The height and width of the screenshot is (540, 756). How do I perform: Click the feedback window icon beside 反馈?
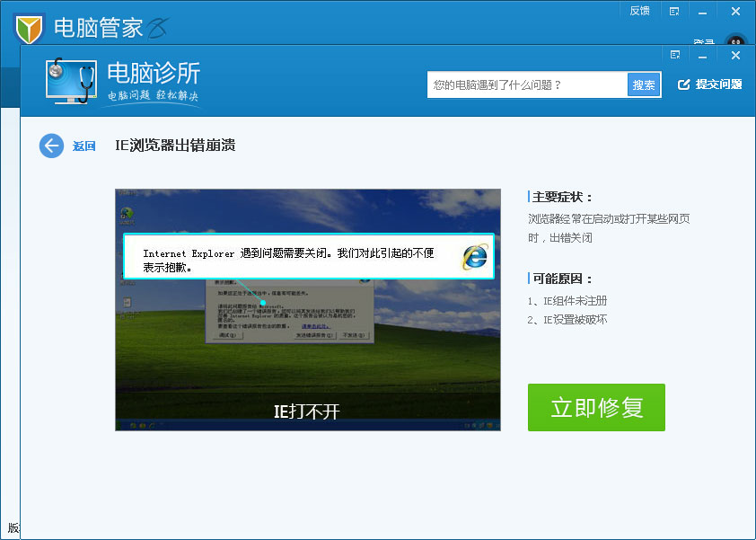[x=674, y=11]
